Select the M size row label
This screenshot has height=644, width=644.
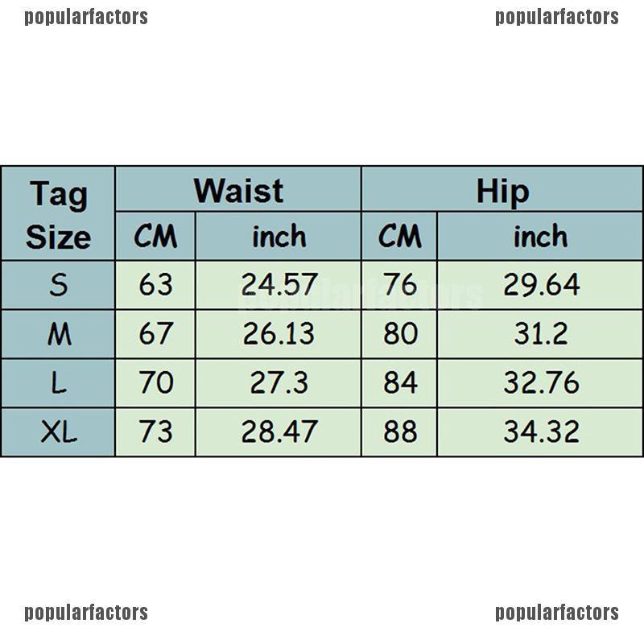coord(58,334)
